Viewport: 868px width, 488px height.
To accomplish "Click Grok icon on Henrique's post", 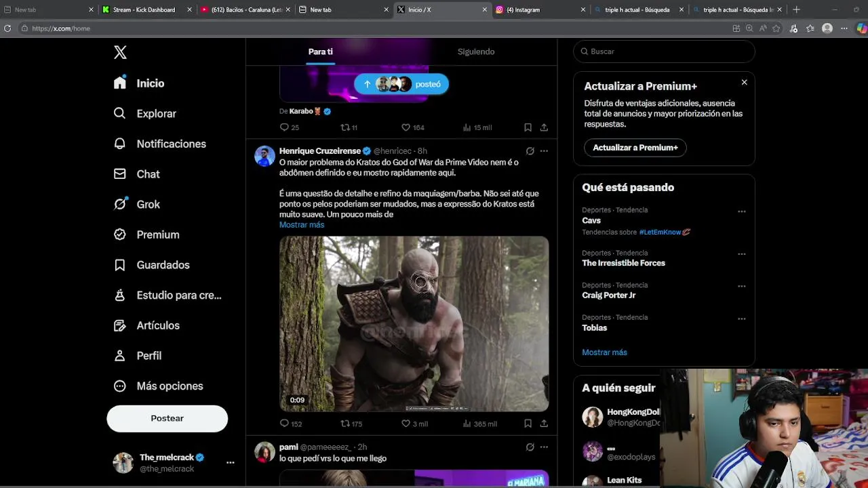I will [x=530, y=151].
